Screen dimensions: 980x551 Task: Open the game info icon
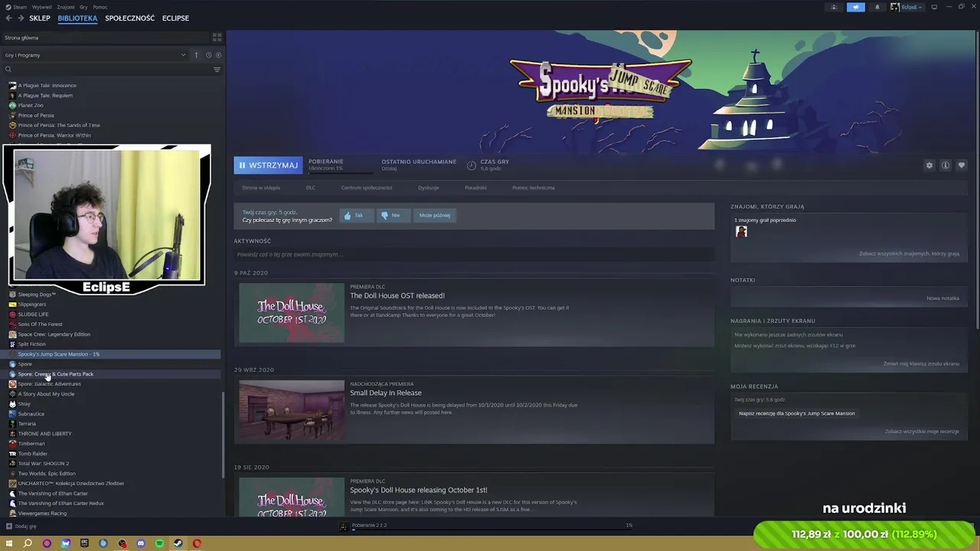click(x=946, y=165)
